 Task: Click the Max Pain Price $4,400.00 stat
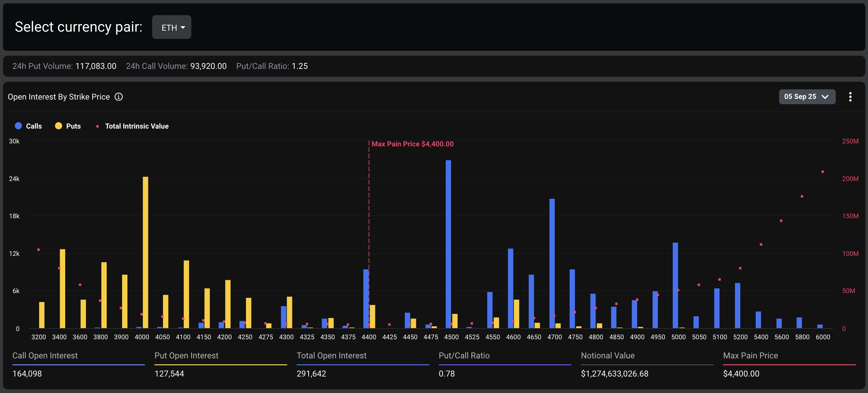[741, 374]
